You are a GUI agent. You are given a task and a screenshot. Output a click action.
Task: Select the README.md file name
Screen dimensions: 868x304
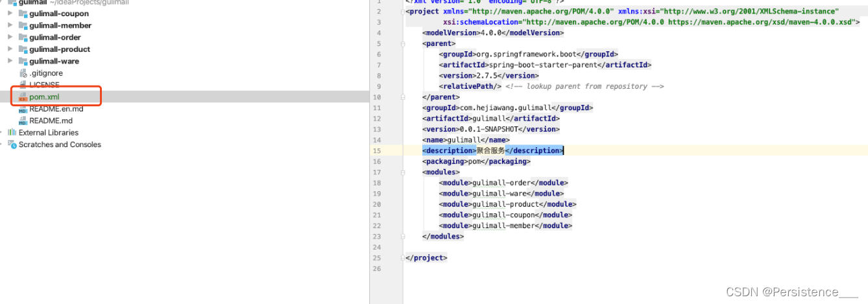tap(51, 121)
